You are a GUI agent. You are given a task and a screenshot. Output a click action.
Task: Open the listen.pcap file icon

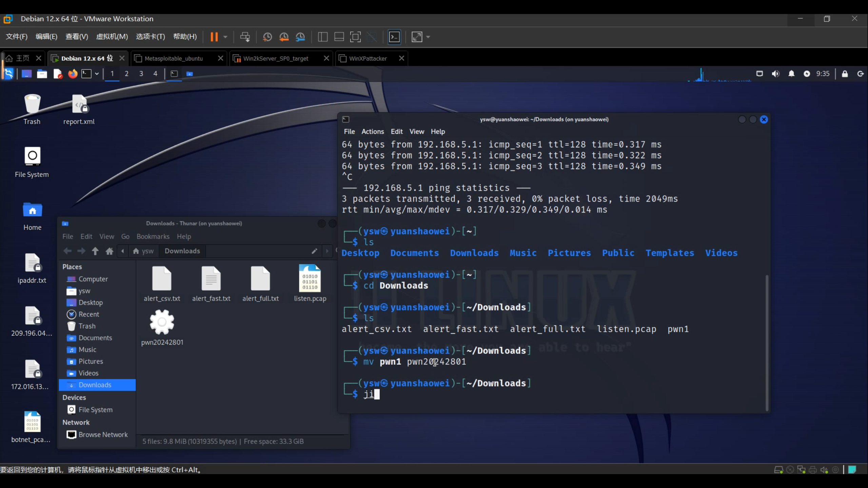pyautogui.click(x=310, y=279)
